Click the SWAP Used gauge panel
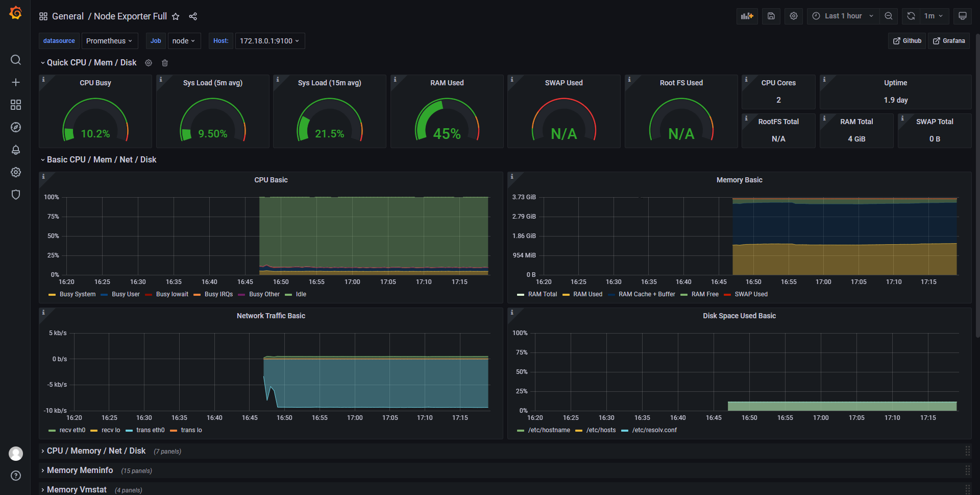The width and height of the screenshot is (980, 495). click(x=564, y=112)
